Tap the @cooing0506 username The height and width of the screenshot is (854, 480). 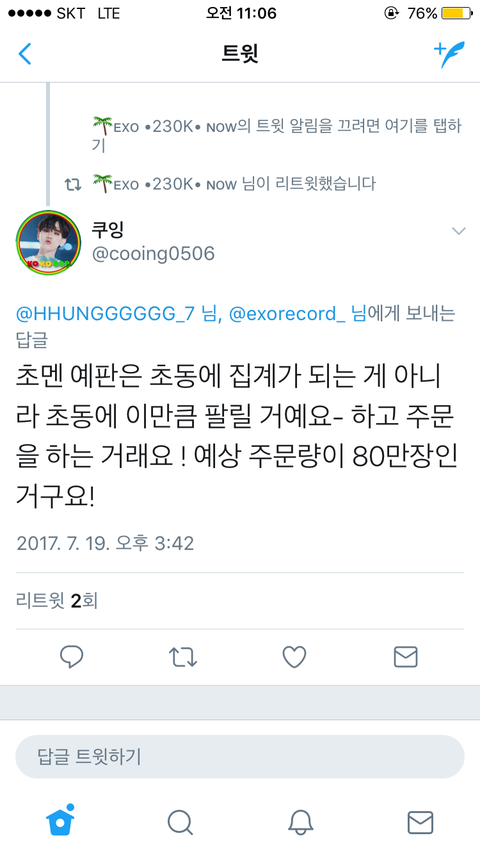(x=153, y=254)
